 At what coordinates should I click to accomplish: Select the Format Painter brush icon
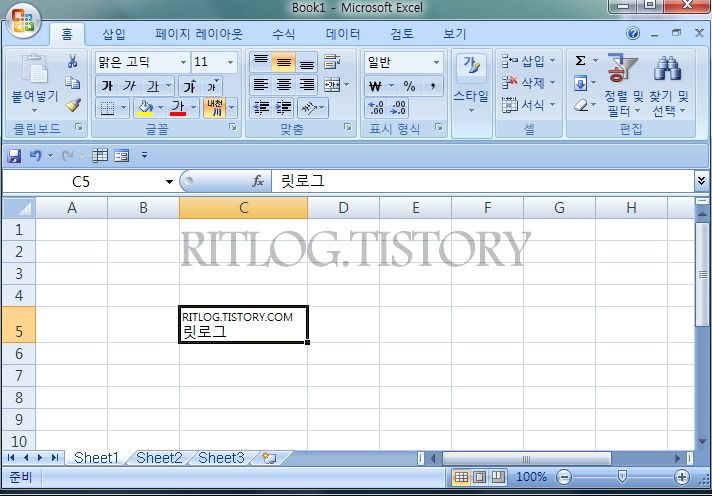(x=73, y=105)
